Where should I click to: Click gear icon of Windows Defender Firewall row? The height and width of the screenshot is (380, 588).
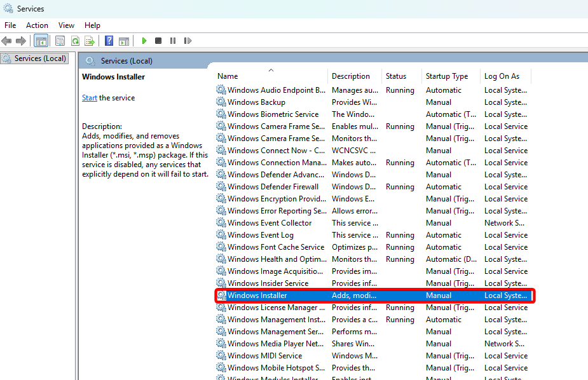tap(221, 186)
